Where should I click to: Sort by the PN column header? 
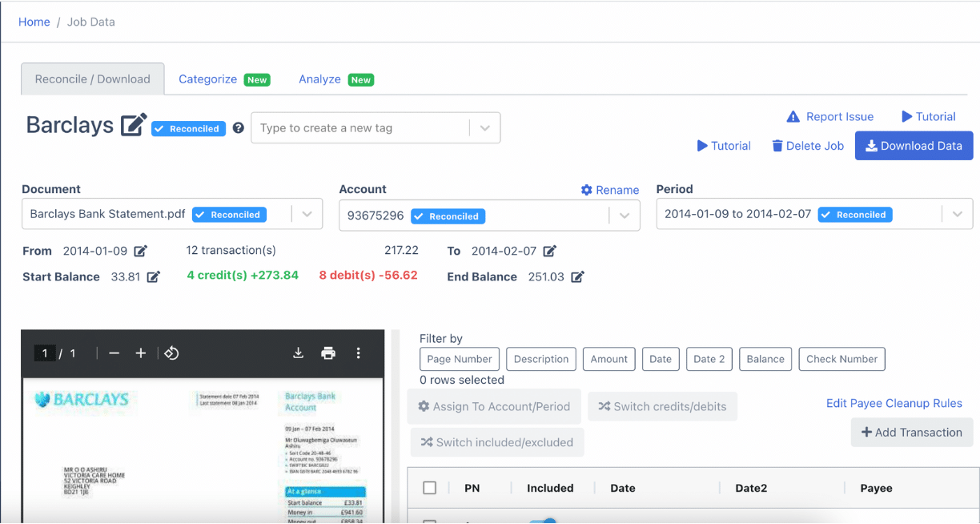pos(472,488)
